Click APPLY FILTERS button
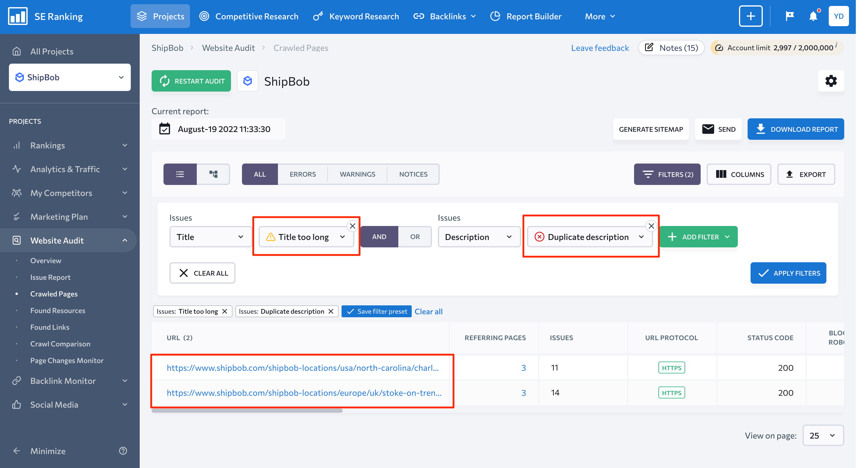 click(788, 273)
